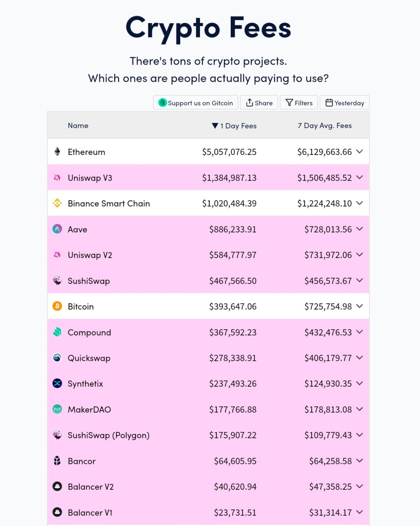Expand the Balancer V1 row chevron
This screenshot has height=526, width=420.
click(360, 512)
